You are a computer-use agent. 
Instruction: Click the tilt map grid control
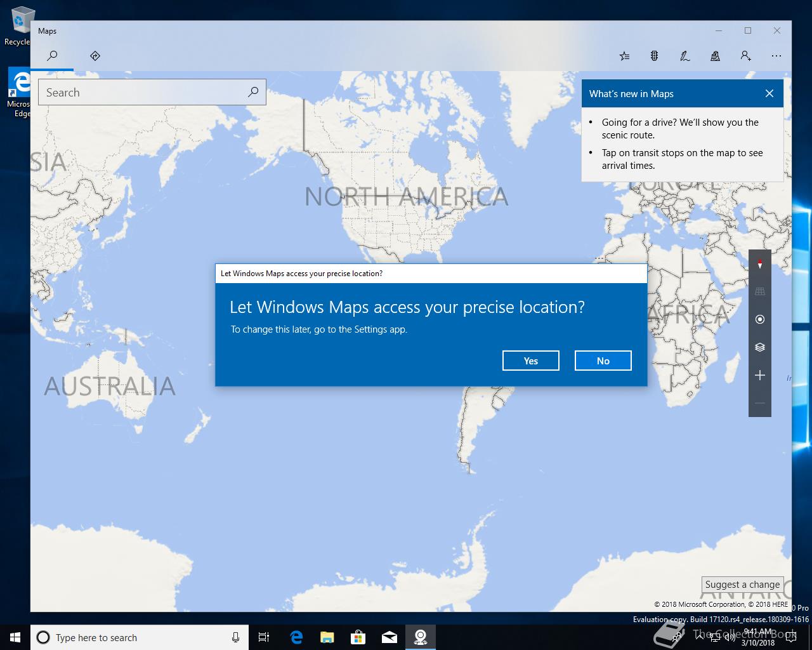pos(760,291)
